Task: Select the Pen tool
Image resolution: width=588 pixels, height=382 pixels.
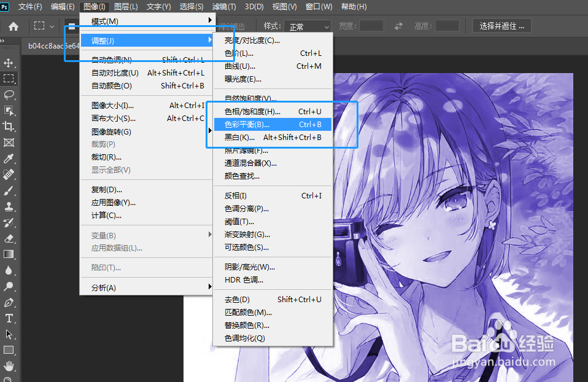Action: 9,302
